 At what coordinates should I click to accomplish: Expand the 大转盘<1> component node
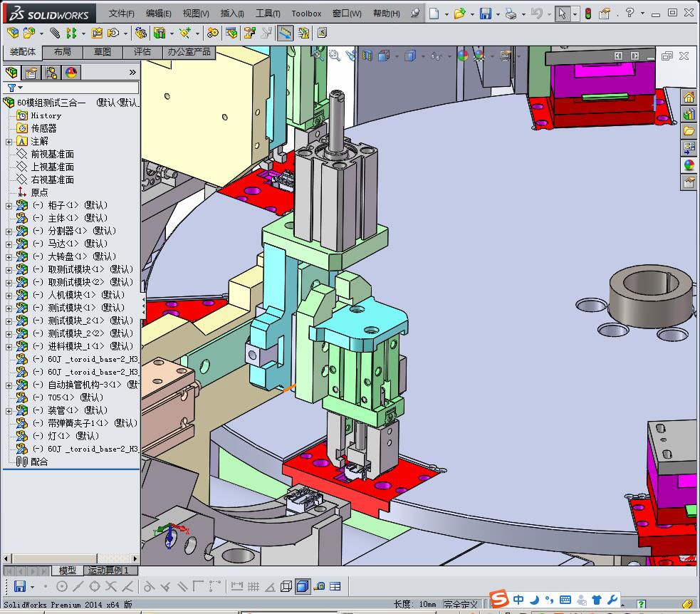click(9, 256)
